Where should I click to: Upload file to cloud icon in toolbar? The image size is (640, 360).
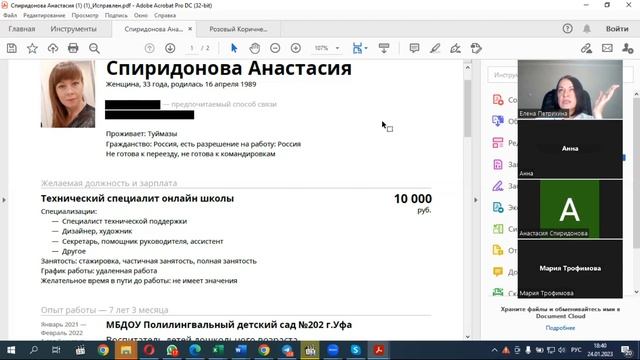tap(53, 48)
